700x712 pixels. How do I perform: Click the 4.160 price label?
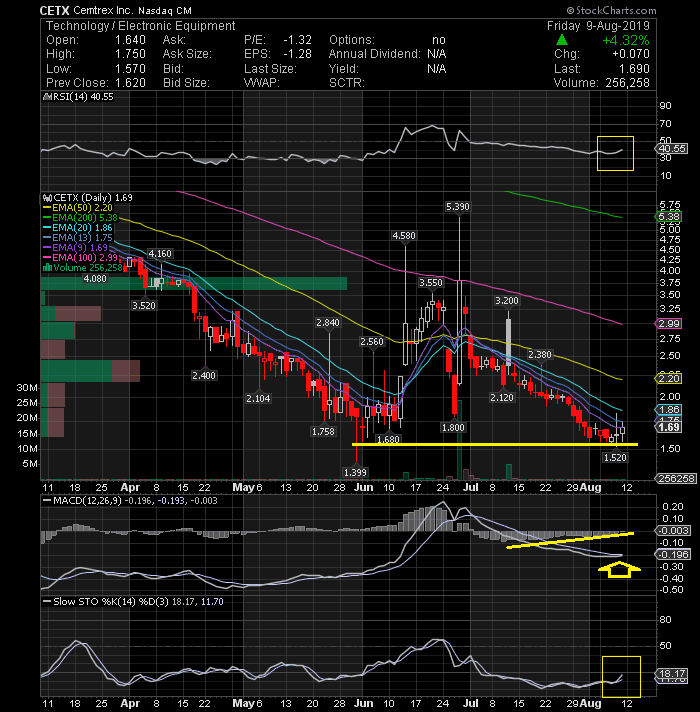(x=160, y=253)
